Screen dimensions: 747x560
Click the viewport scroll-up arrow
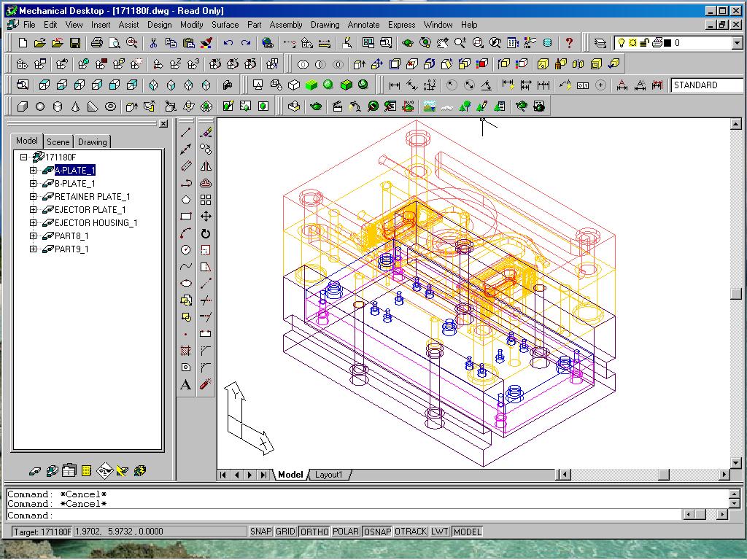click(735, 125)
